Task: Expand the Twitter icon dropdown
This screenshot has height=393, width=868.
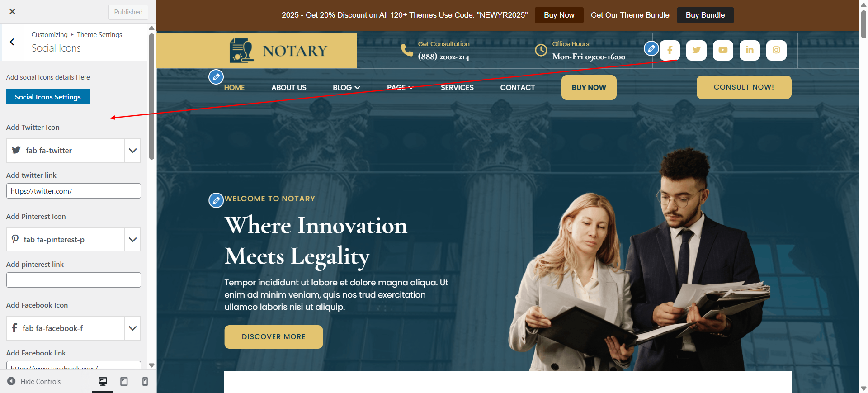Action: click(x=132, y=151)
